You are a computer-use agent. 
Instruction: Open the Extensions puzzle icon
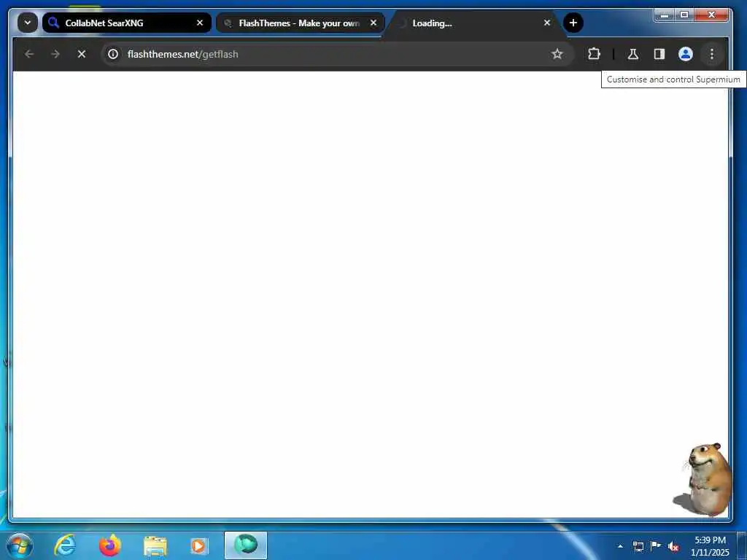tap(594, 54)
